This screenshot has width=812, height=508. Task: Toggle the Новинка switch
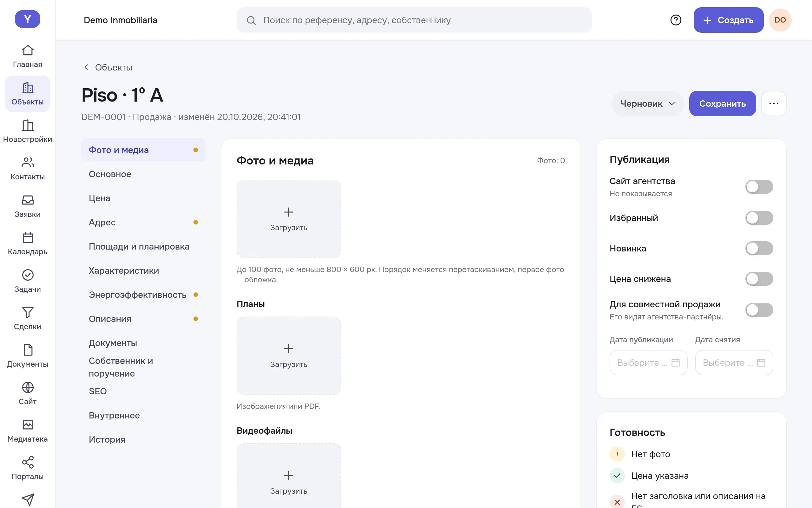(759, 249)
